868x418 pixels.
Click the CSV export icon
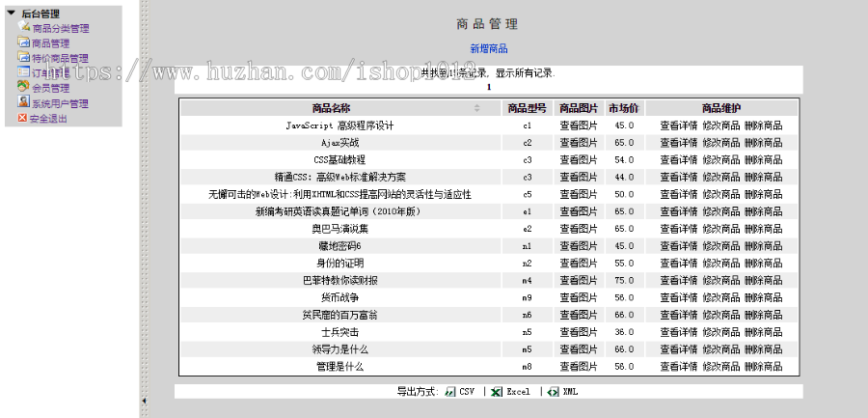450,391
